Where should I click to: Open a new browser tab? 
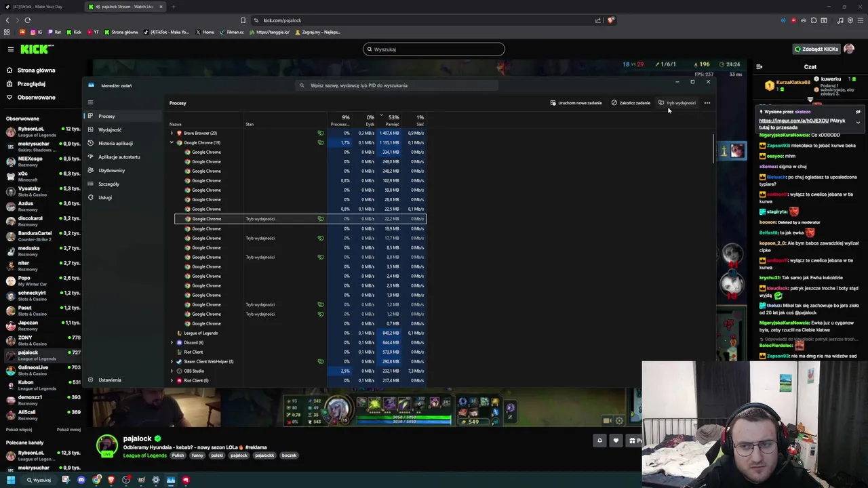point(173,7)
